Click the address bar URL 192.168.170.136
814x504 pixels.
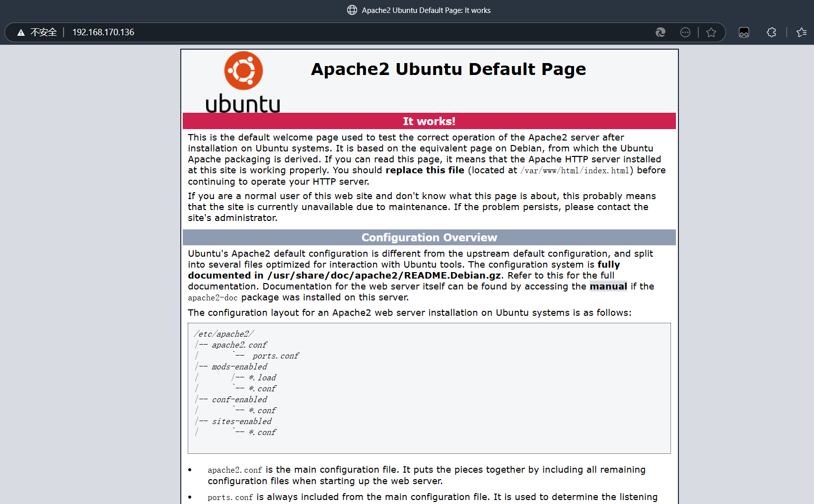103,32
